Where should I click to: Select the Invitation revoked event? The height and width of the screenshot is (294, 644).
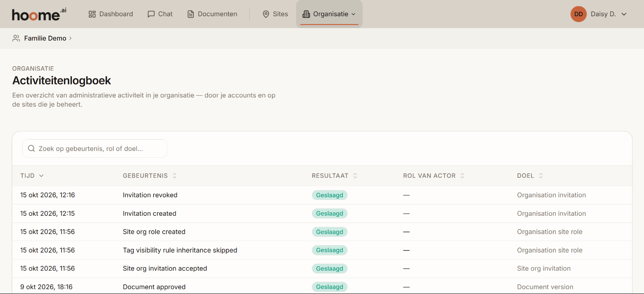pyautogui.click(x=150, y=195)
